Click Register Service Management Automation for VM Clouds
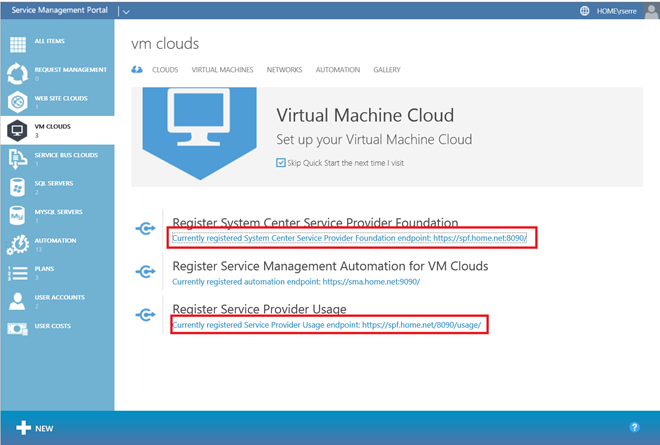660x445 pixels. (330, 266)
